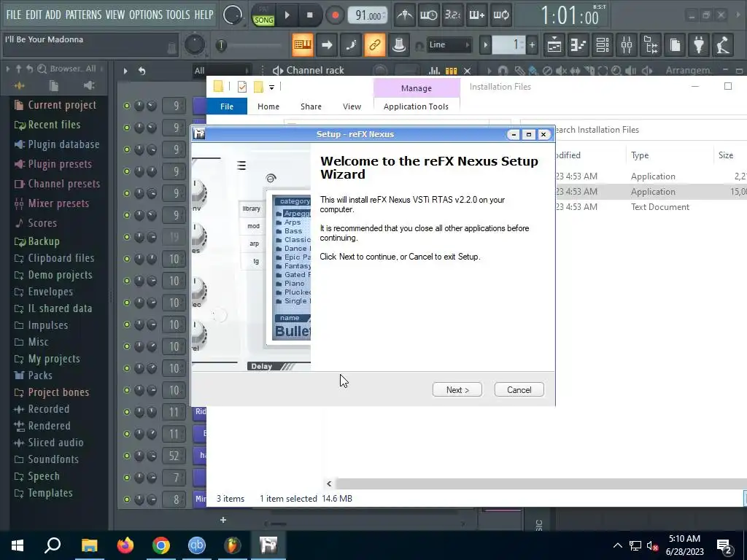Open the Playlist view from the FL Studio toolbar
The width and height of the screenshot is (747, 560).
click(x=554, y=45)
